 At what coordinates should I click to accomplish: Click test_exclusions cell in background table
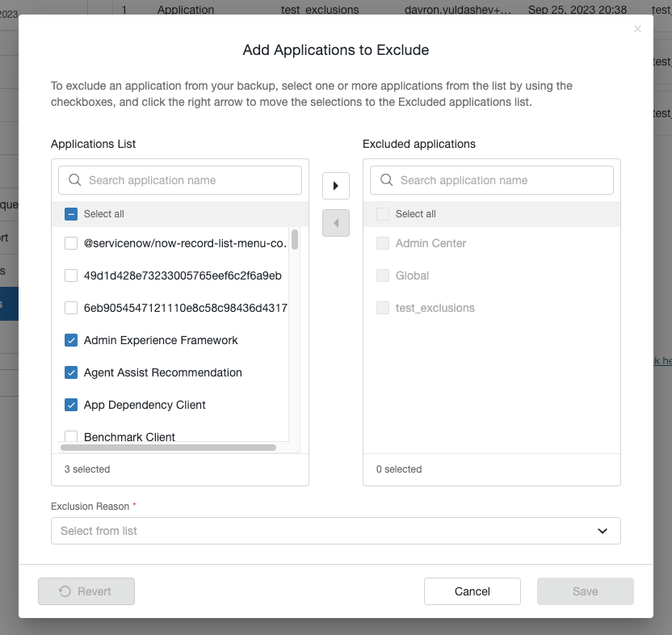(320, 10)
